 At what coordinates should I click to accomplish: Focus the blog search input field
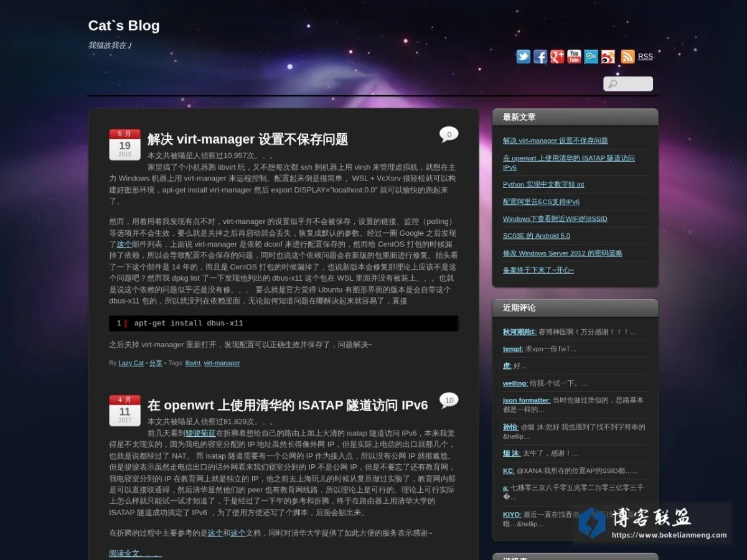(628, 84)
